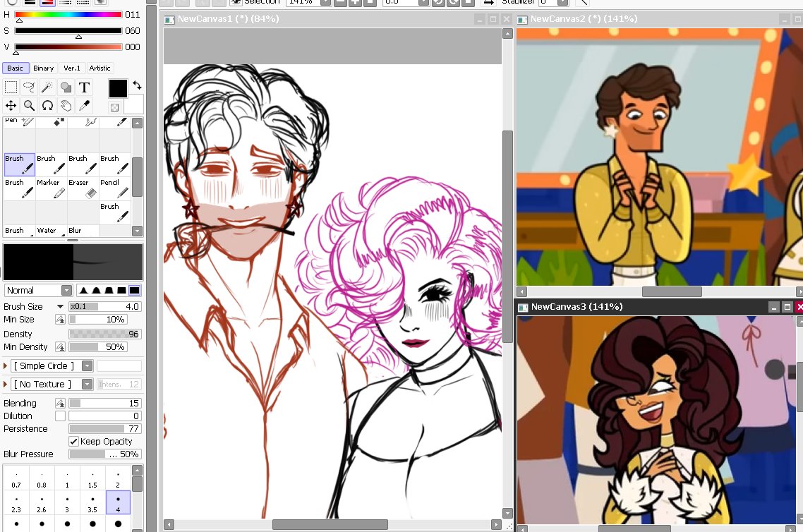This screenshot has width=803, height=532.
Task: Uncheck Keep Opacity
Action: (74, 442)
